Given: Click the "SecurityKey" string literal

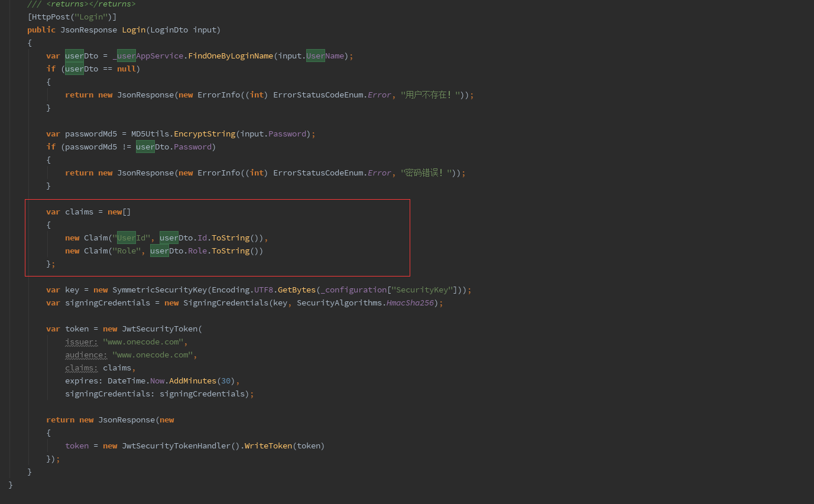Looking at the screenshot, I should (x=422, y=290).
